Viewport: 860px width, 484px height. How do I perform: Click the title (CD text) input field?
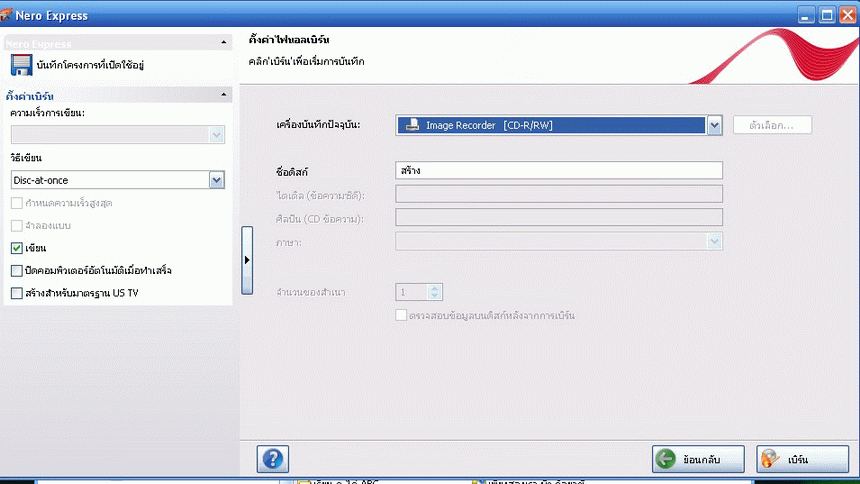coord(559,194)
